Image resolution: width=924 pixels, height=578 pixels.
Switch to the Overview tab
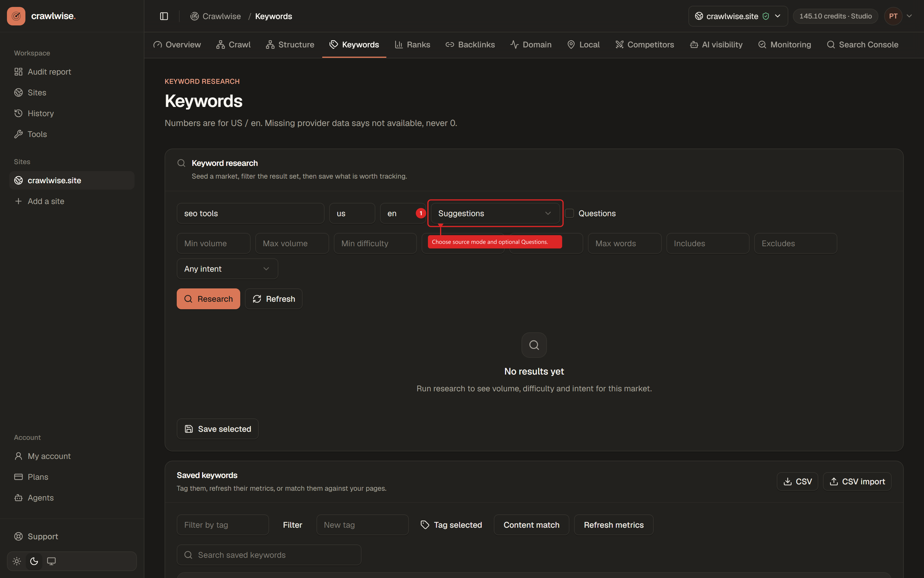click(177, 45)
